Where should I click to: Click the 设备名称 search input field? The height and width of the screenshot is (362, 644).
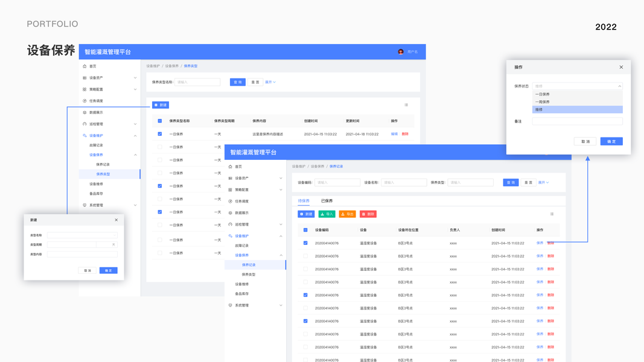point(404,182)
